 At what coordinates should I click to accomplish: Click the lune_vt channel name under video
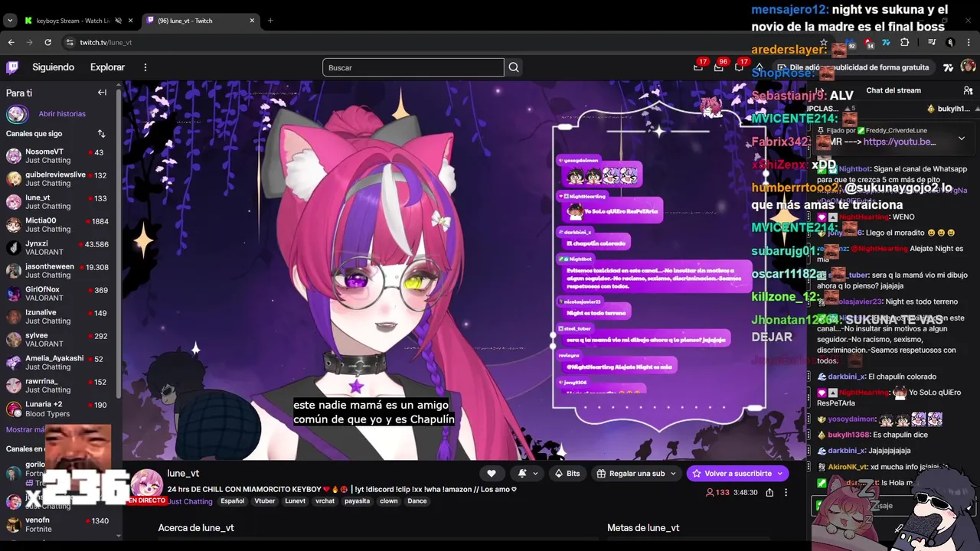[x=183, y=474]
